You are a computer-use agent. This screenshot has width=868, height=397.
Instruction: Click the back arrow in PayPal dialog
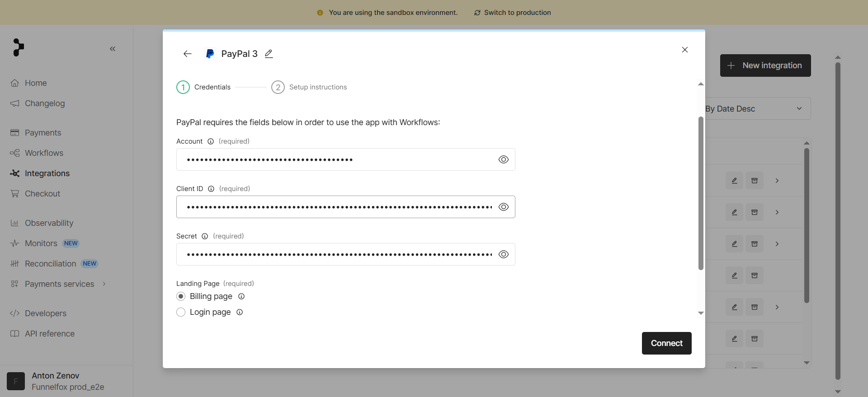click(188, 54)
